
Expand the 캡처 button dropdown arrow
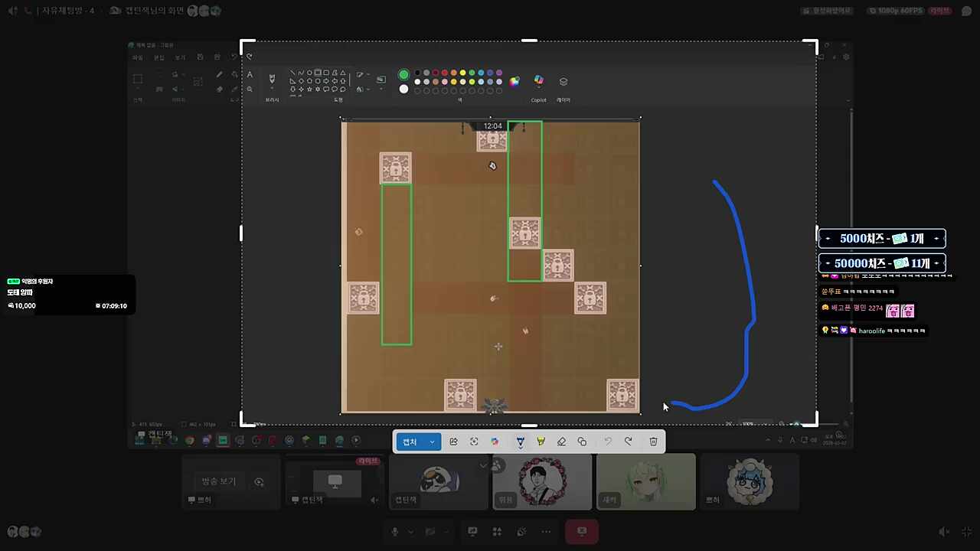pos(432,442)
